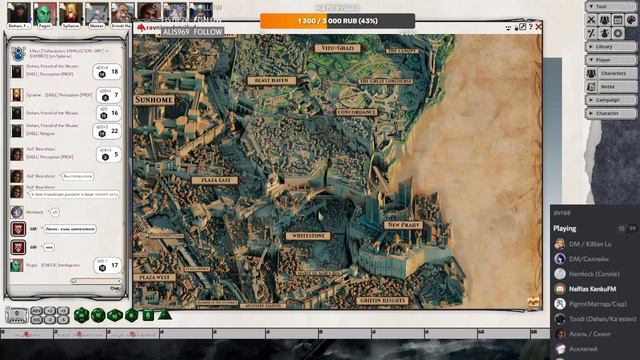Open the crossed-swords combat tracker tool
Viewport: 640px width, 360px height.
click(591, 20)
